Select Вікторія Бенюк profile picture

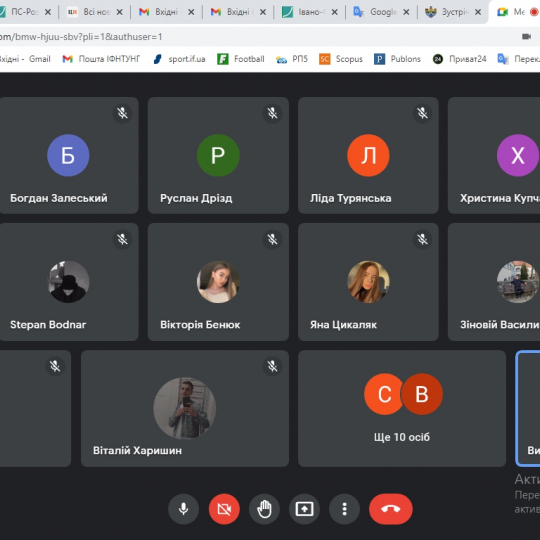coord(218,282)
